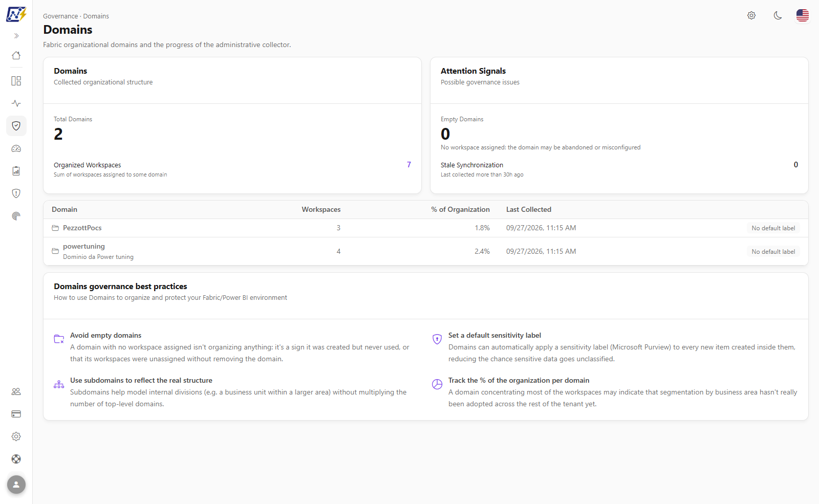
Task: Click the Avoid empty domains folder icon
Action: [59, 339]
